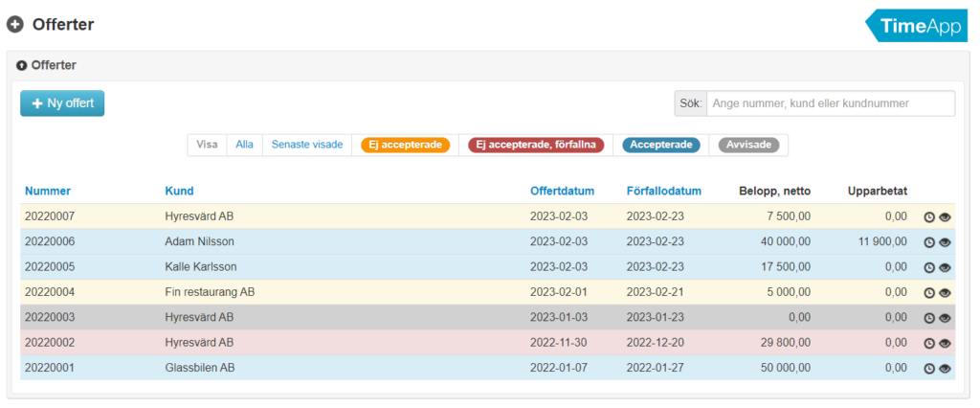Viewport: 980px width, 408px height.
Task: Expand the main Offerter page header icon
Action: pos(15,25)
